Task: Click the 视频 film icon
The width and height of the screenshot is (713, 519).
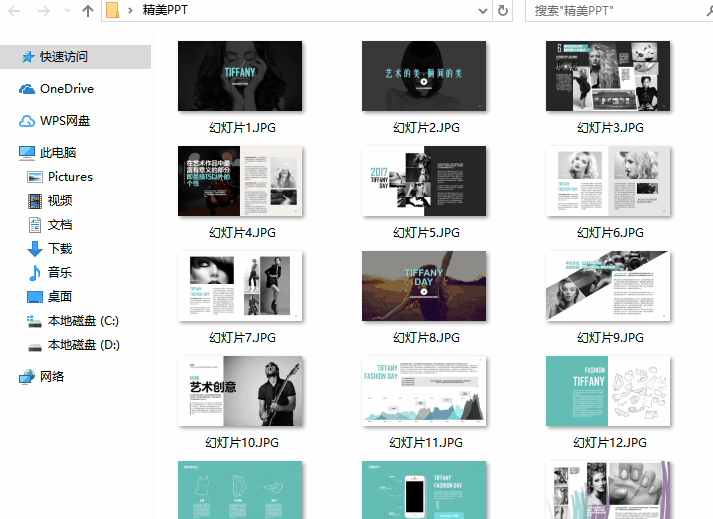Action: click(x=35, y=201)
